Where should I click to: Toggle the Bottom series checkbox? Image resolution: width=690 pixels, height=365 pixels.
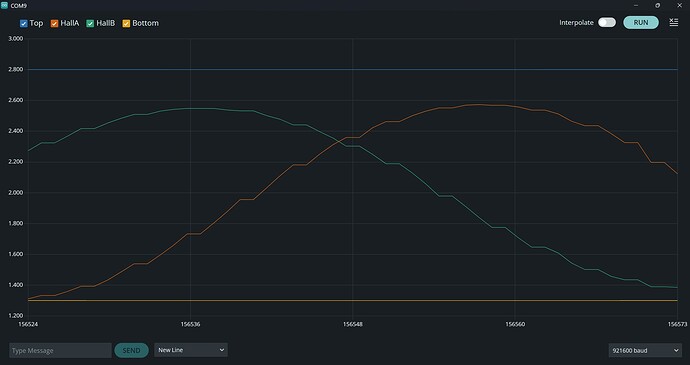pyautogui.click(x=126, y=23)
